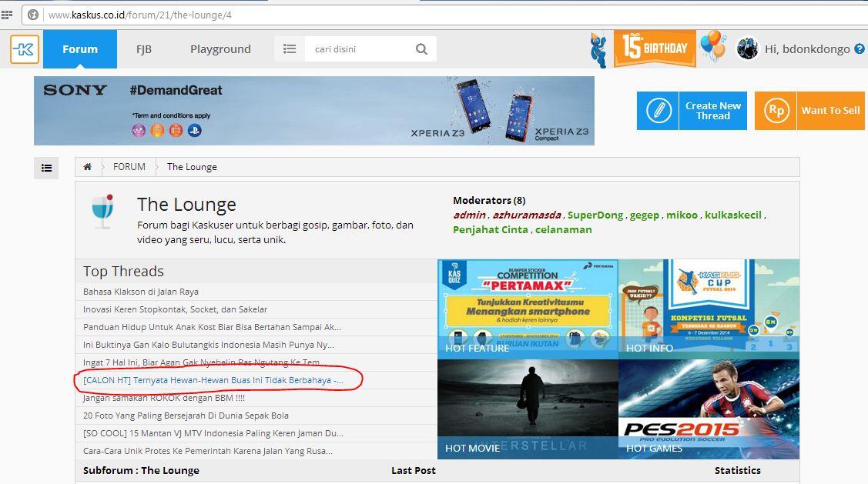Viewport: 868px width, 484px height.
Task: Switch to the Forum tab
Action: [x=80, y=49]
